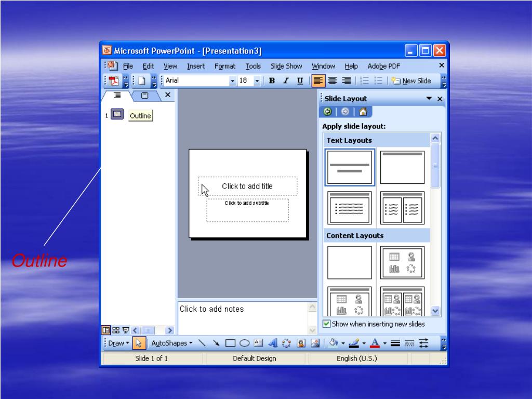Apply the Title Only slide layout
This screenshot has width=532, height=399.
(x=402, y=167)
